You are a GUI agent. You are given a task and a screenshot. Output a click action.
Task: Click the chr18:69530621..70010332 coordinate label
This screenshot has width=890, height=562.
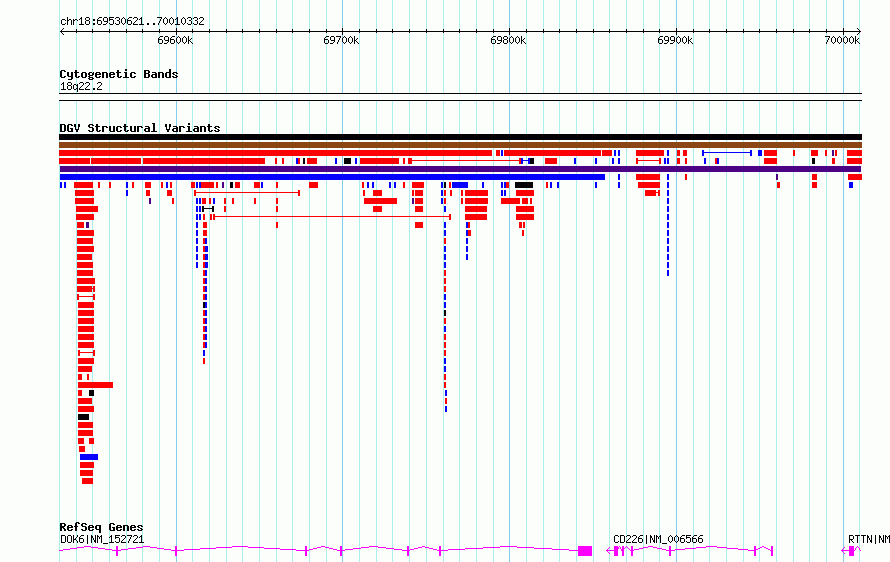(x=132, y=21)
